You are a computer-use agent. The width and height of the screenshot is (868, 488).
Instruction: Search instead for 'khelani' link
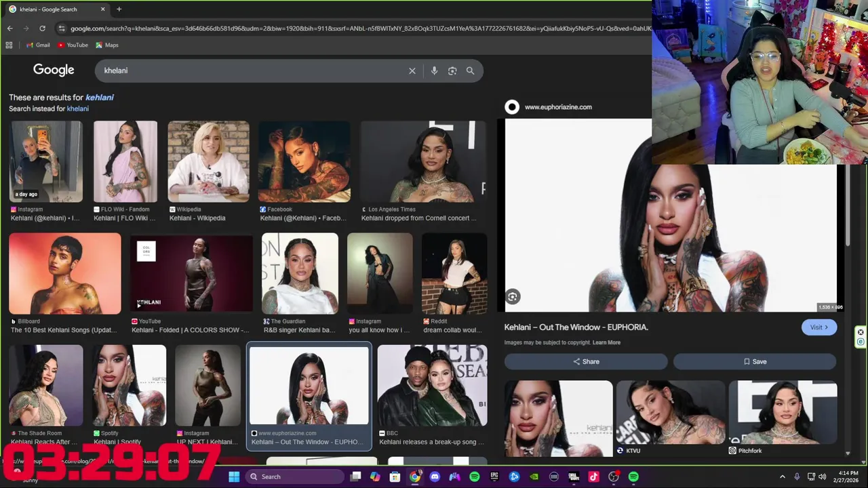(77, 108)
